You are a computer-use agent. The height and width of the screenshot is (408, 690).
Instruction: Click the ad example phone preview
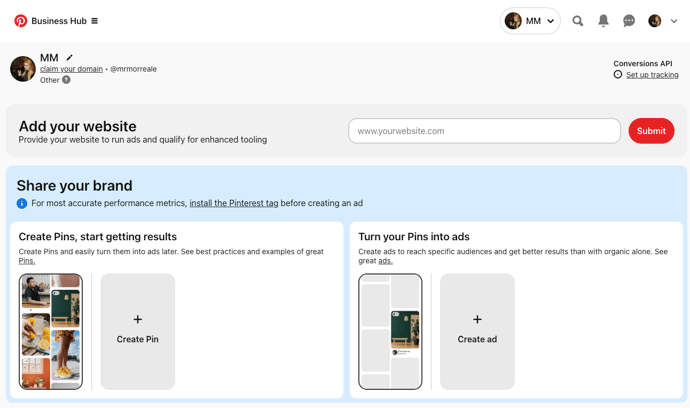click(390, 331)
